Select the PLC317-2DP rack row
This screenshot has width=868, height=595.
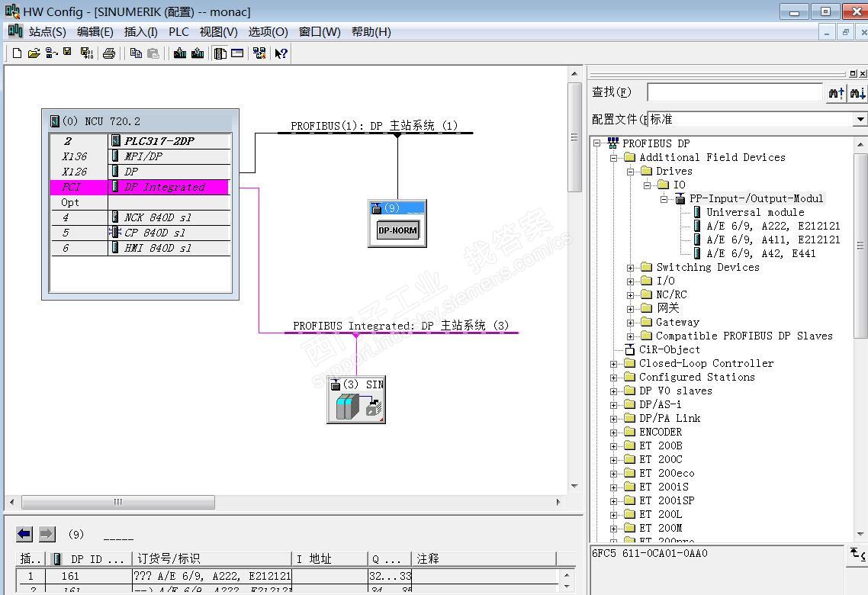(140, 141)
